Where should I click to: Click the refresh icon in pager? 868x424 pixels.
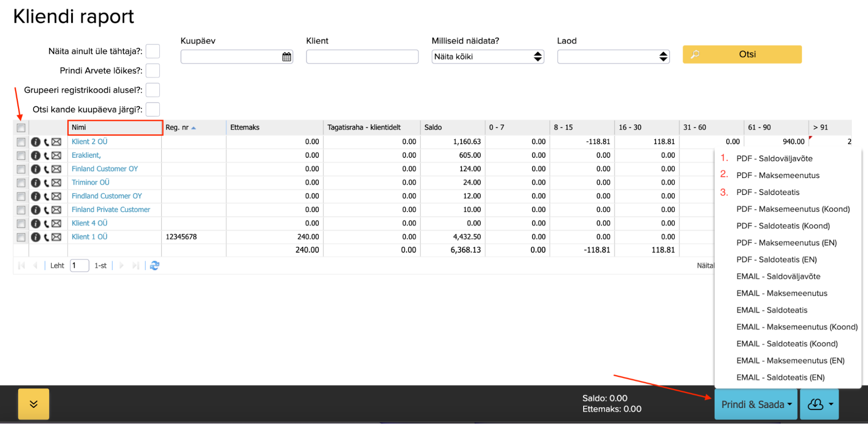(x=155, y=265)
